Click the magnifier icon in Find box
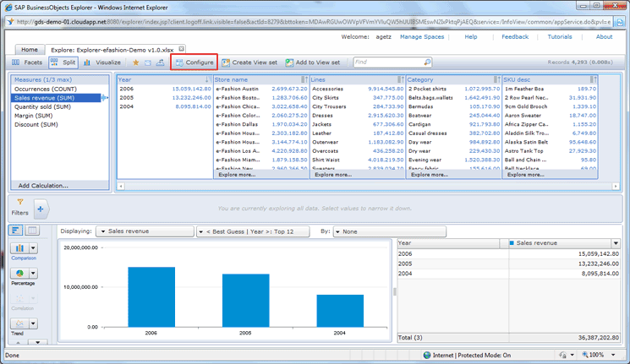630x364 pixels. pyautogui.click(x=427, y=62)
